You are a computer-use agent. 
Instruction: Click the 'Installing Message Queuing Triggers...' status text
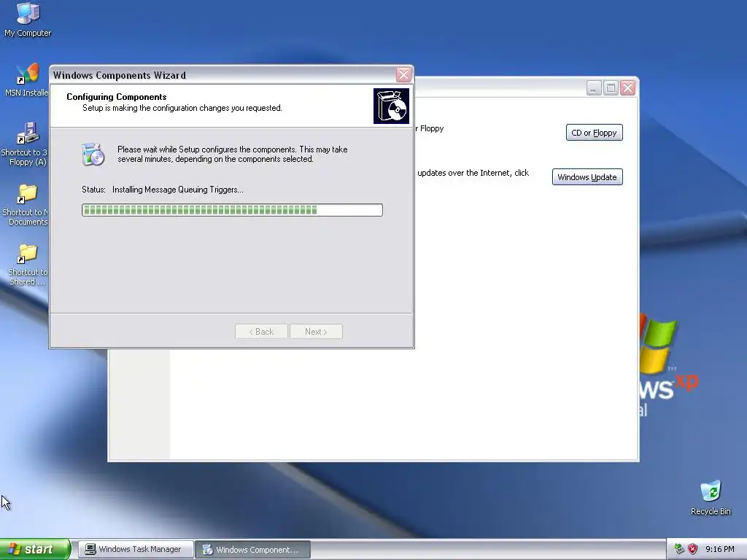(x=178, y=190)
